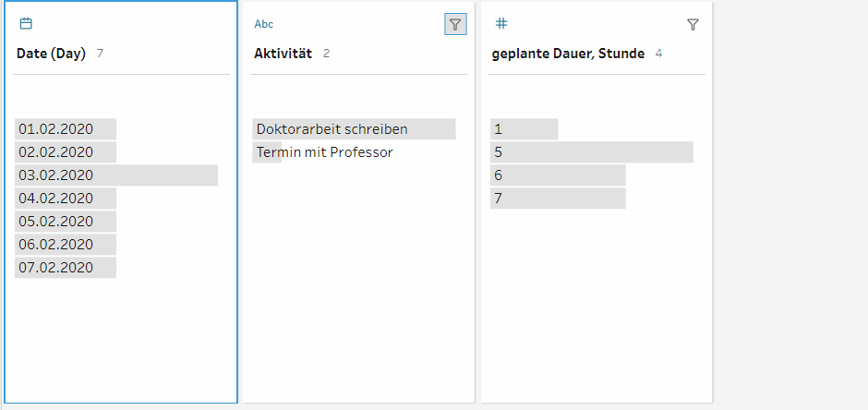Image resolution: width=868 pixels, height=410 pixels.
Task: Click the Abc string type icon
Action: 264,24
